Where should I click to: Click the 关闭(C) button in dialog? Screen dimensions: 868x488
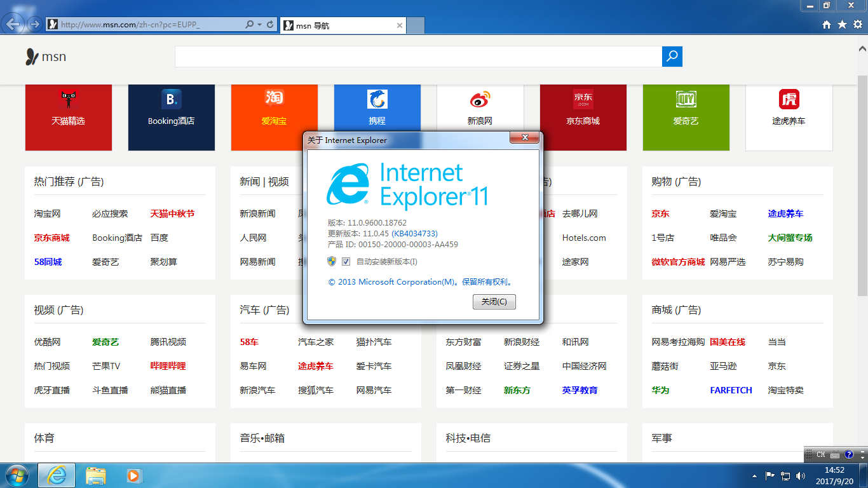pos(494,302)
